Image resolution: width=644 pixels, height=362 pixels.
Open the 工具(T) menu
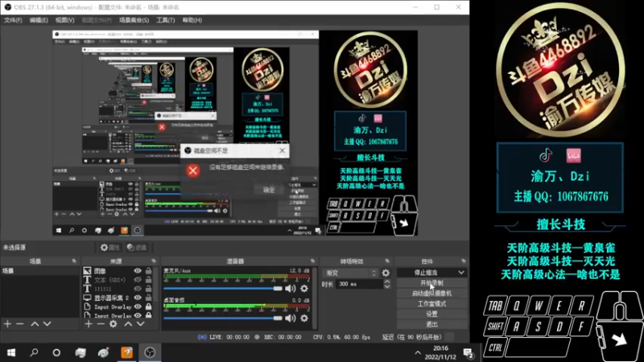tap(166, 20)
